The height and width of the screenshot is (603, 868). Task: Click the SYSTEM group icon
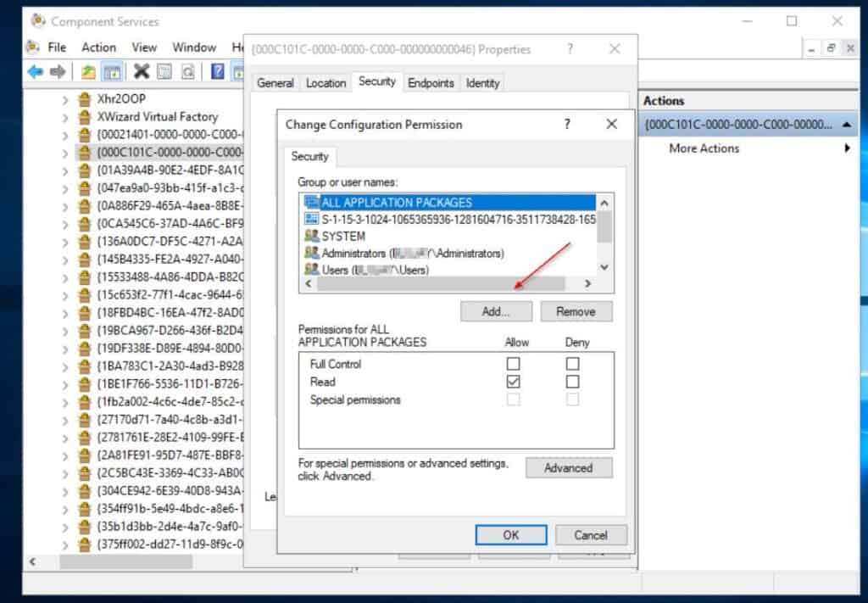coord(312,236)
